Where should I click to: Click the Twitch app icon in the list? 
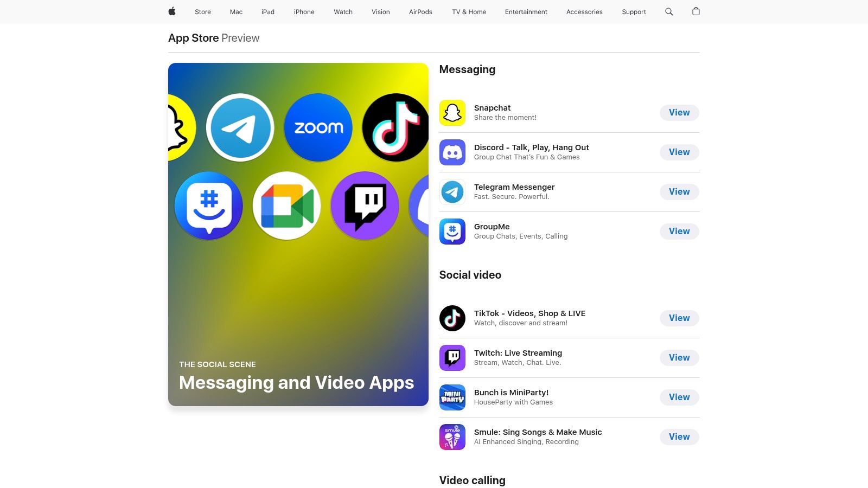[x=452, y=358]
